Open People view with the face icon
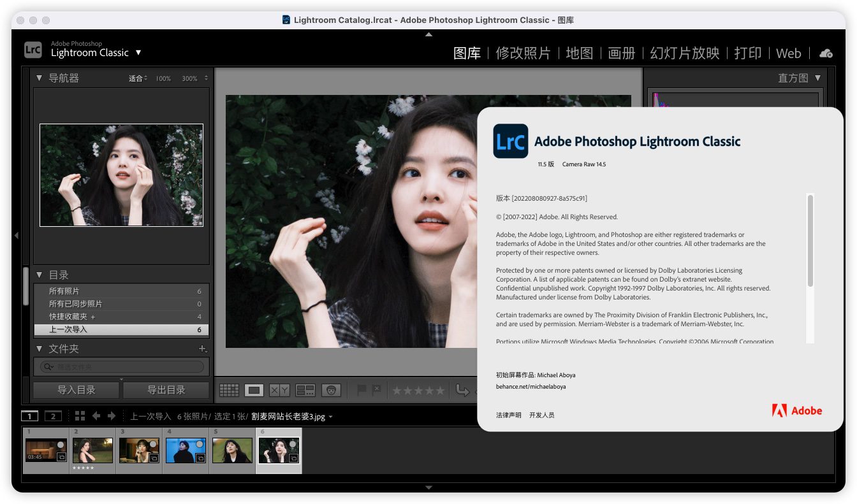 pos(331,390)
